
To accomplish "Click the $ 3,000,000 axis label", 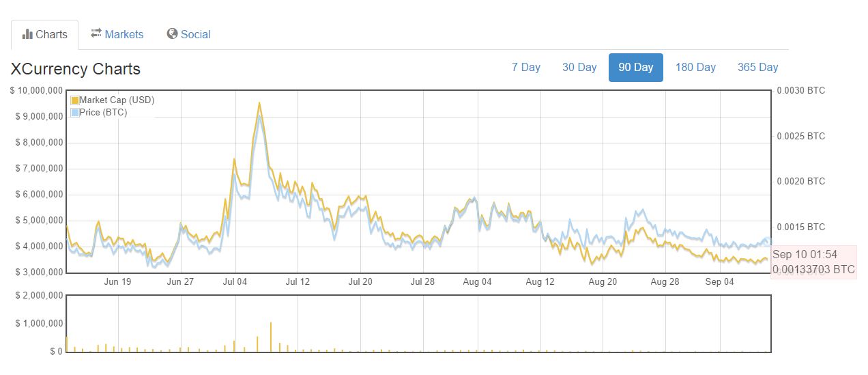I will pos(40,272).
